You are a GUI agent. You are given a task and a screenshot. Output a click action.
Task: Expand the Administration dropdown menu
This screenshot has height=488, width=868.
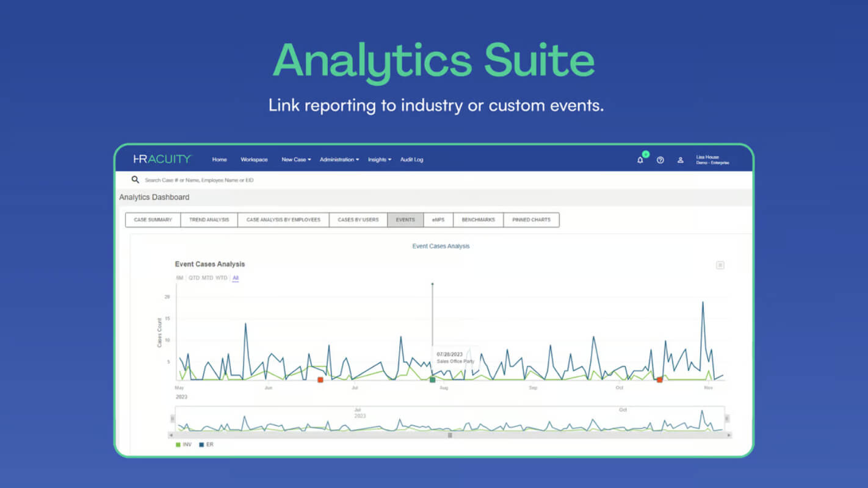pos(339,160)
